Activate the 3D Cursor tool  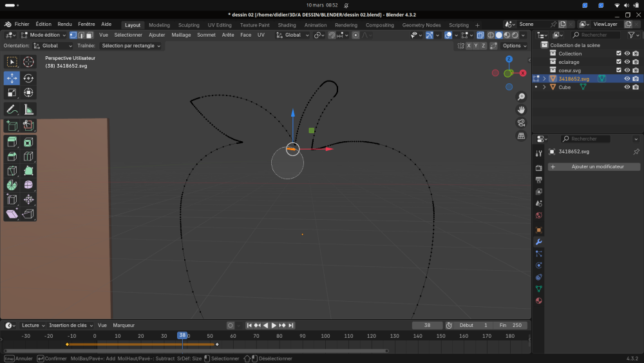[x=28, y=62]
